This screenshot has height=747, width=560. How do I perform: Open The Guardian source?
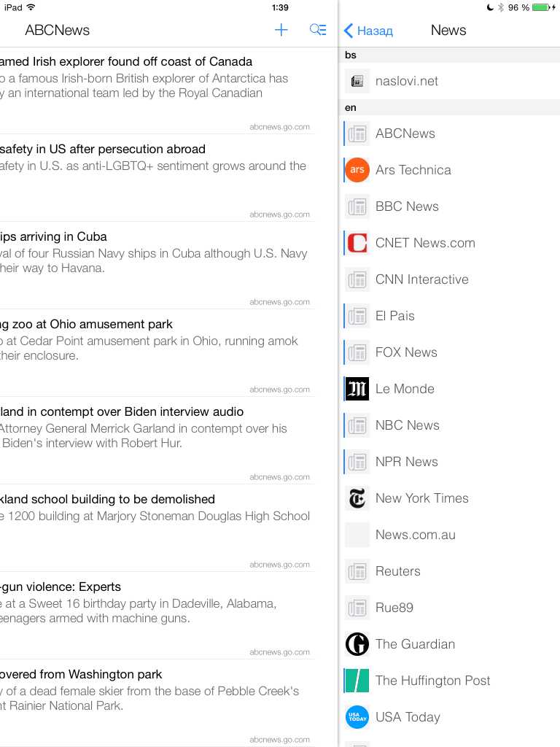(449, 644)
